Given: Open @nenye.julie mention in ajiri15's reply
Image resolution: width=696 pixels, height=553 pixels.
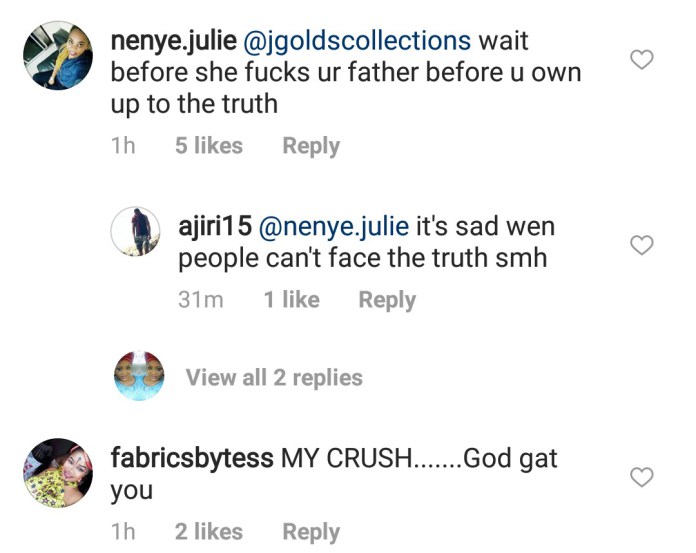Looking at the screenshot, I should click(333, 228).
